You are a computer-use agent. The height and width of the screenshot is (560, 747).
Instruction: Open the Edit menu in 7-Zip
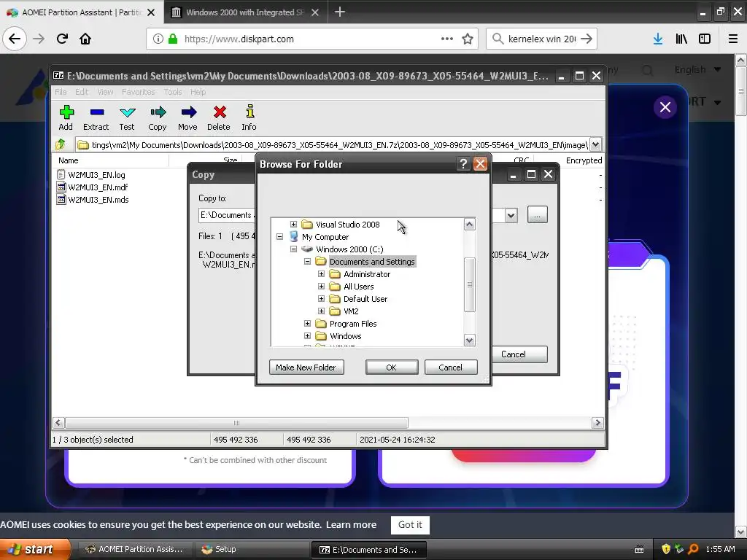point(82,92)
